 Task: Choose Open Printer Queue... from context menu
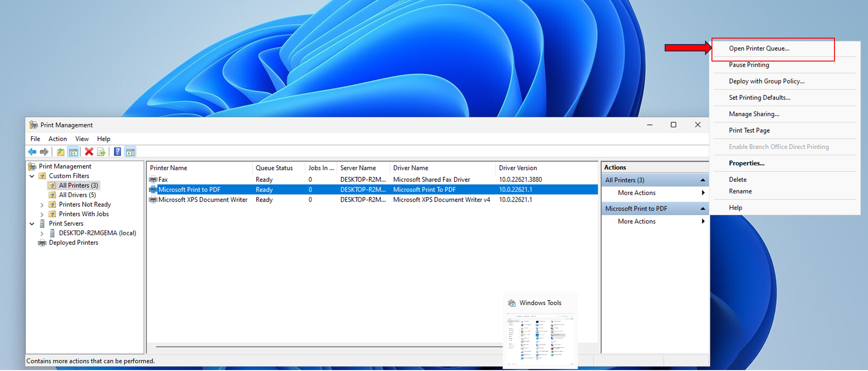[759, 49]
